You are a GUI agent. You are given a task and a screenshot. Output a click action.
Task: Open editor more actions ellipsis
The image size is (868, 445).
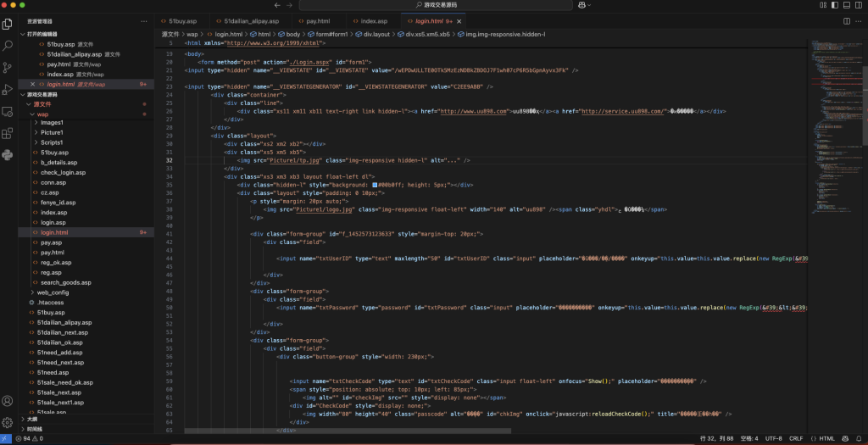[x=860, y=21]
